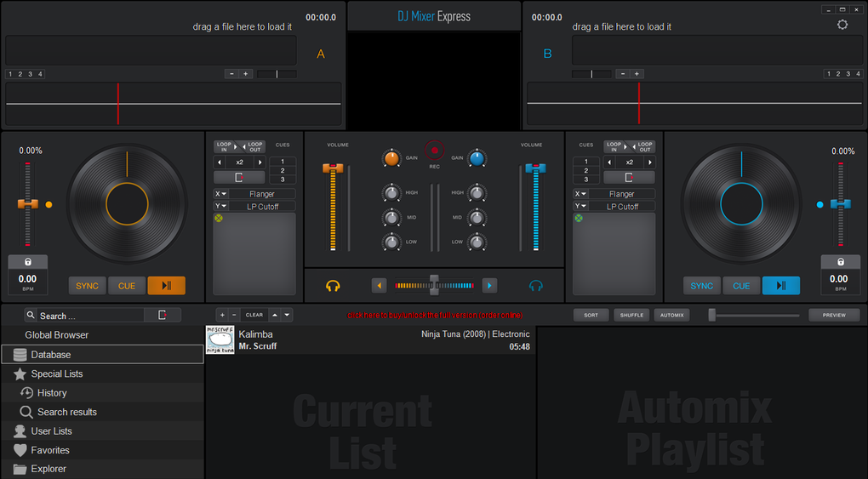Click deck A zoom plus button

pyautogui.click(x=246, y=74)
